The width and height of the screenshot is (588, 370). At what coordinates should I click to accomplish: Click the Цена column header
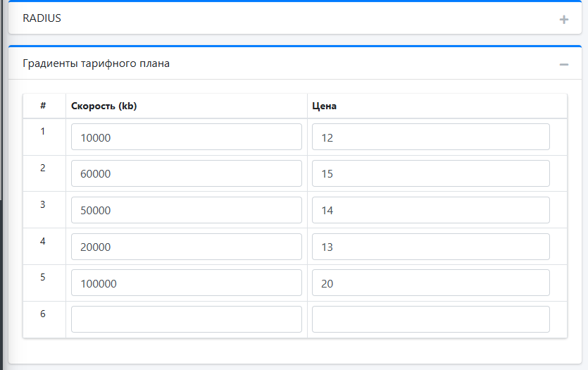(324, 106)
